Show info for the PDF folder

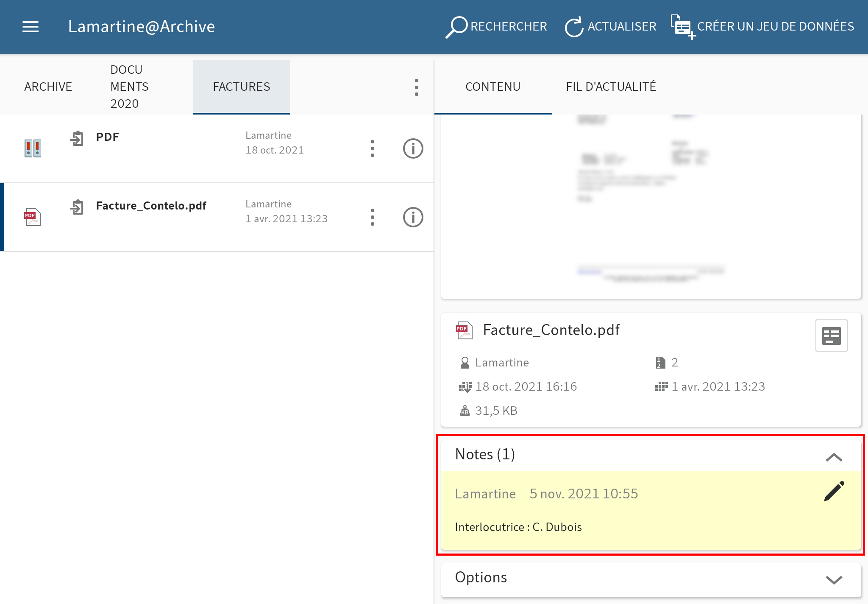click(x=413, y=148)
